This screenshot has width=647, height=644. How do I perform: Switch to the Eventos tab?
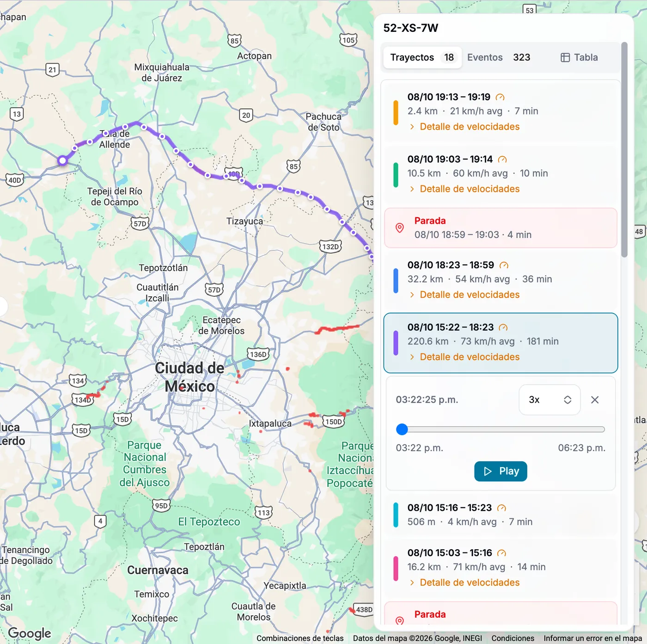click(499, 58)
